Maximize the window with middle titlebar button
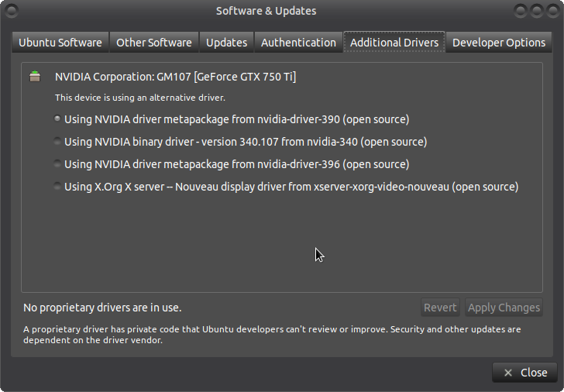The height and width of the screenshot is (392, 564). click(536, 11)
